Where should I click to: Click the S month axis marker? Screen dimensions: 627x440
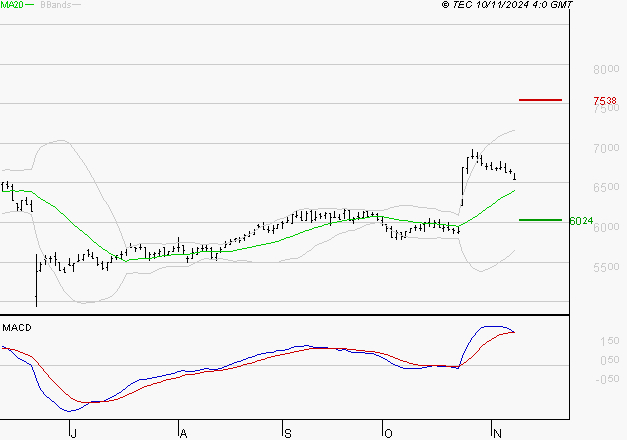tap(288, 433)
